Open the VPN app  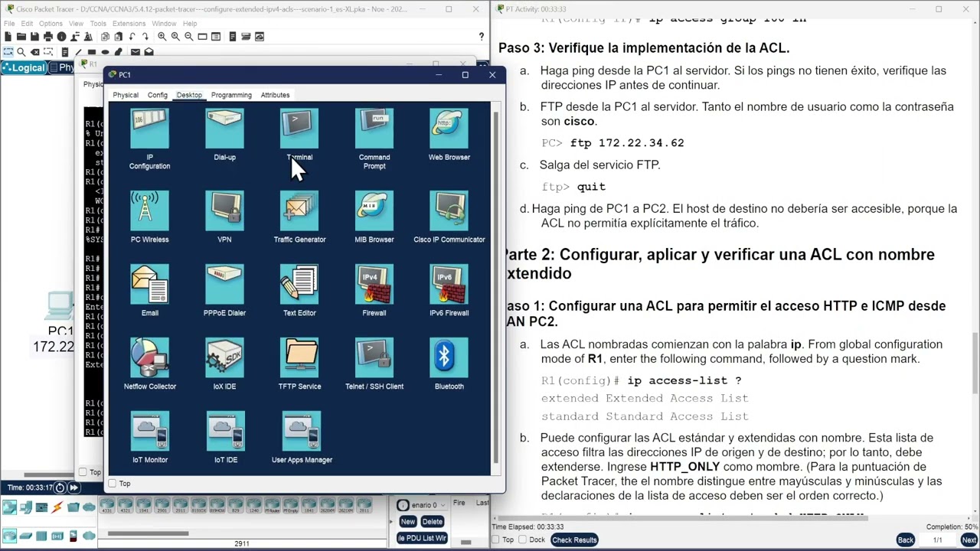click(224, 217)
